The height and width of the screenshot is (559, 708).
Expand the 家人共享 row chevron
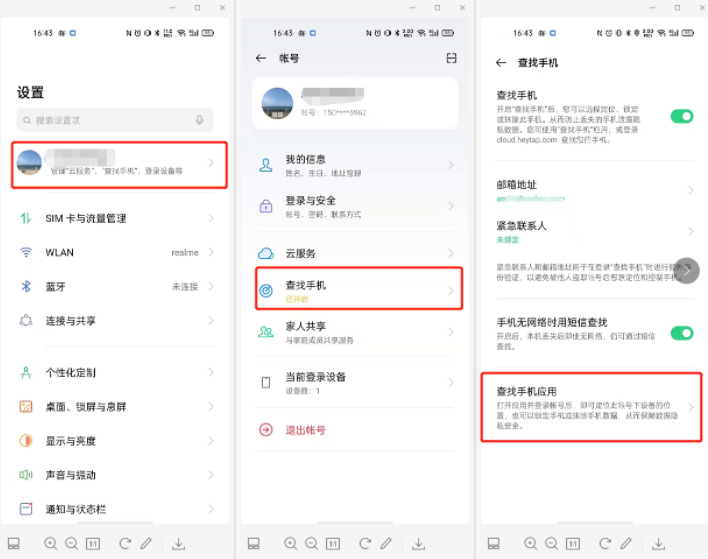(451, 332)
